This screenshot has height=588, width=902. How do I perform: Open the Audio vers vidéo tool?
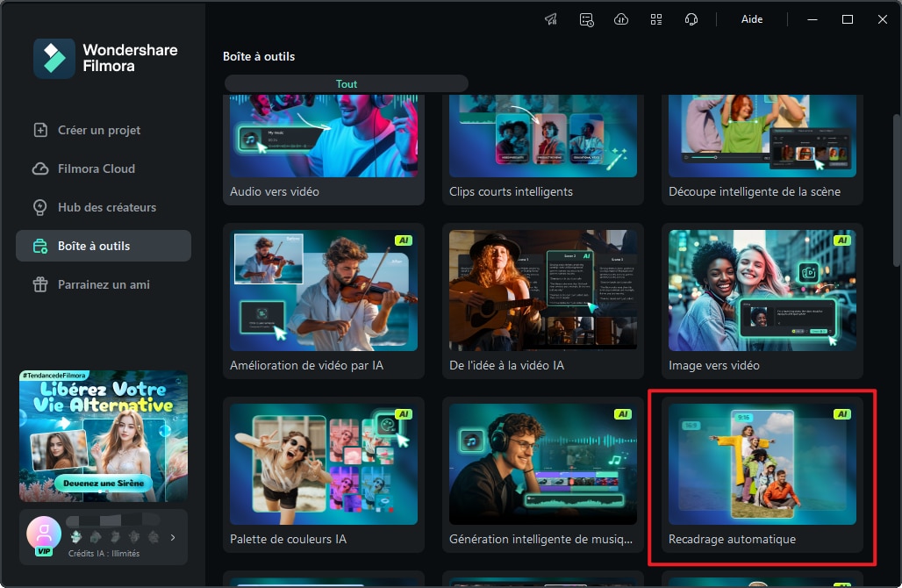[x=324, y=149]
